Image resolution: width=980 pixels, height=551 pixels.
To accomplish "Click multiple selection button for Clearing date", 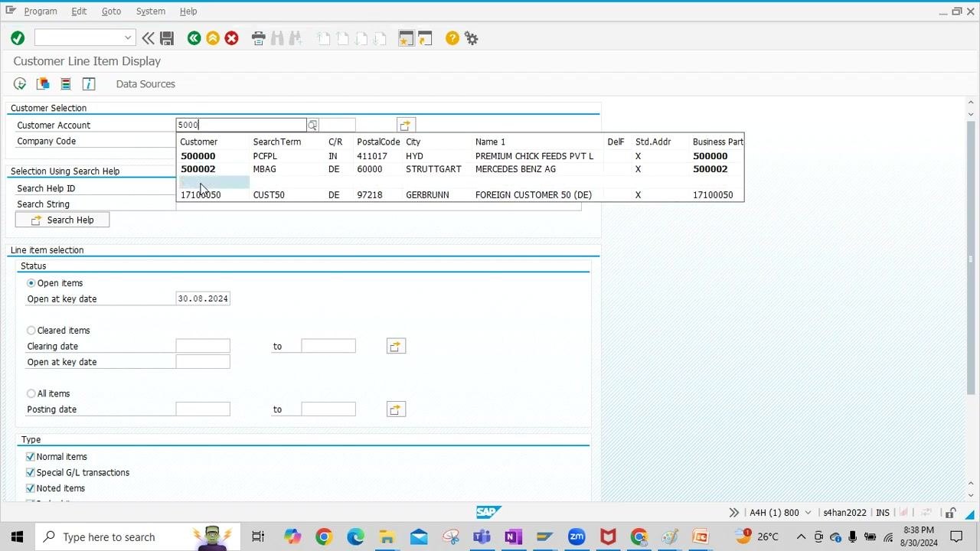I will click(396, 346).
